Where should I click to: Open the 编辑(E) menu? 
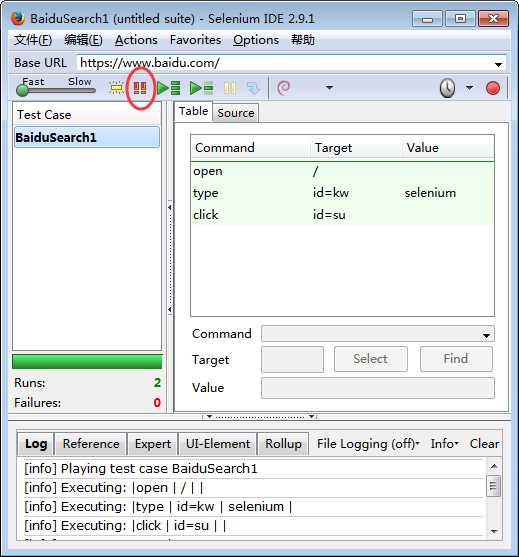[83, 40]
